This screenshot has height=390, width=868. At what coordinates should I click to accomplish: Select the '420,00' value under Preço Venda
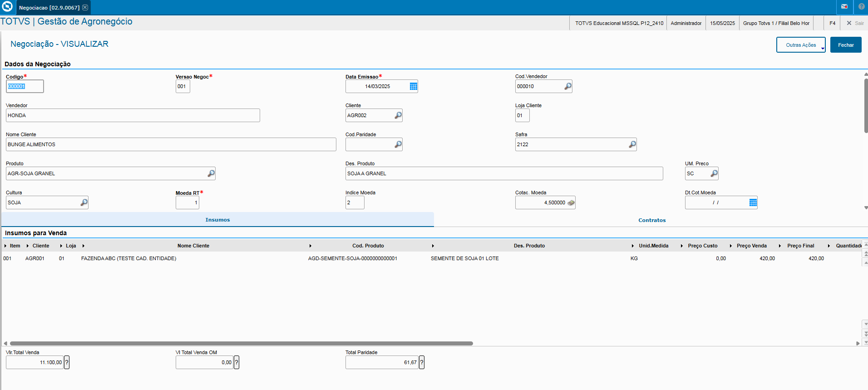(767, 258)
